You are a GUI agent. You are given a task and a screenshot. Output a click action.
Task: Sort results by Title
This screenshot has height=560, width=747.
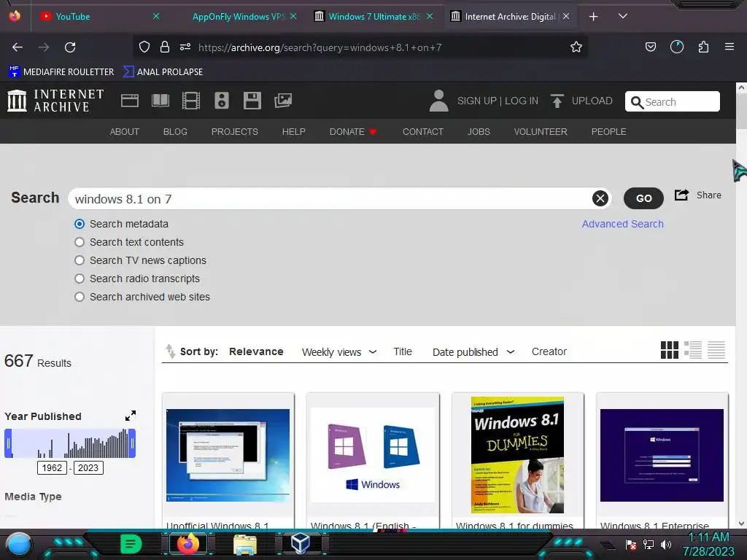pos(403,351)
